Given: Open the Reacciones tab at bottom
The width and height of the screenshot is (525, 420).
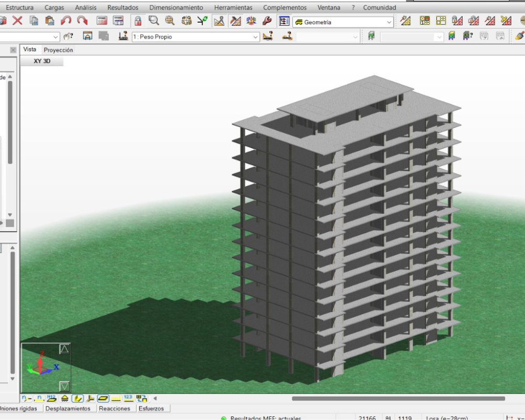Looking at the screenshot, I should pyautogui.click(x=114, y=408).
